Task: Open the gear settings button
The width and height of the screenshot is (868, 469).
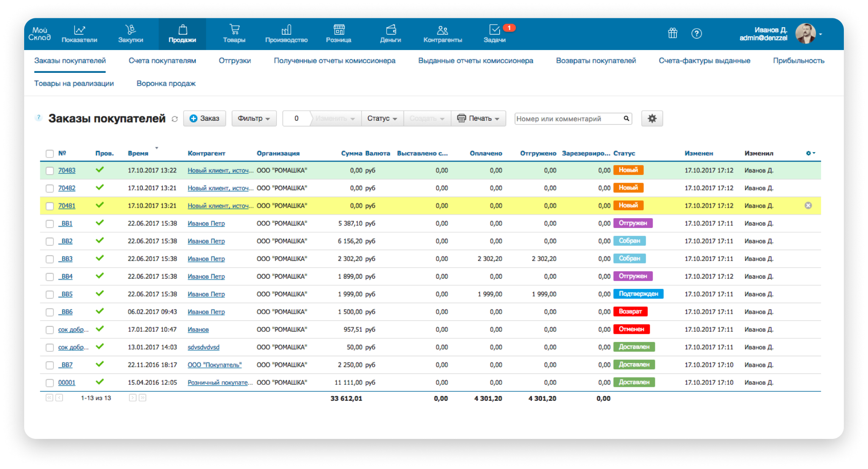Action: click(652, 119)
